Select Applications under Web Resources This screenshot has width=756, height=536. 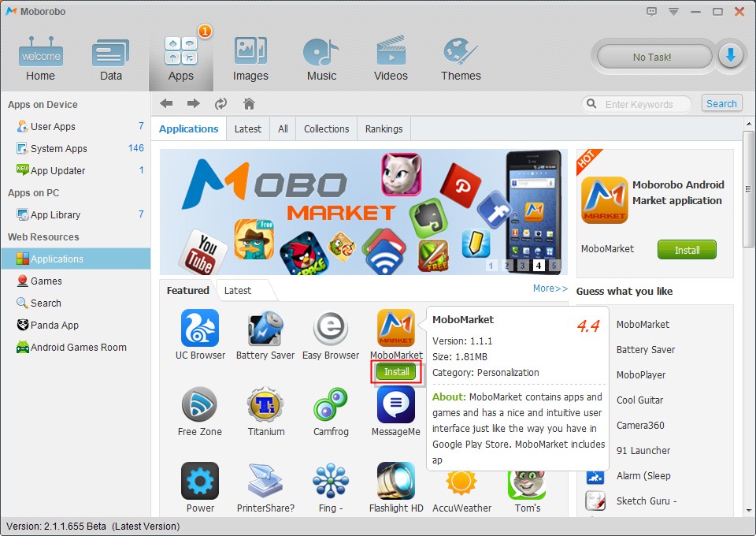click(x=76, y=259)
